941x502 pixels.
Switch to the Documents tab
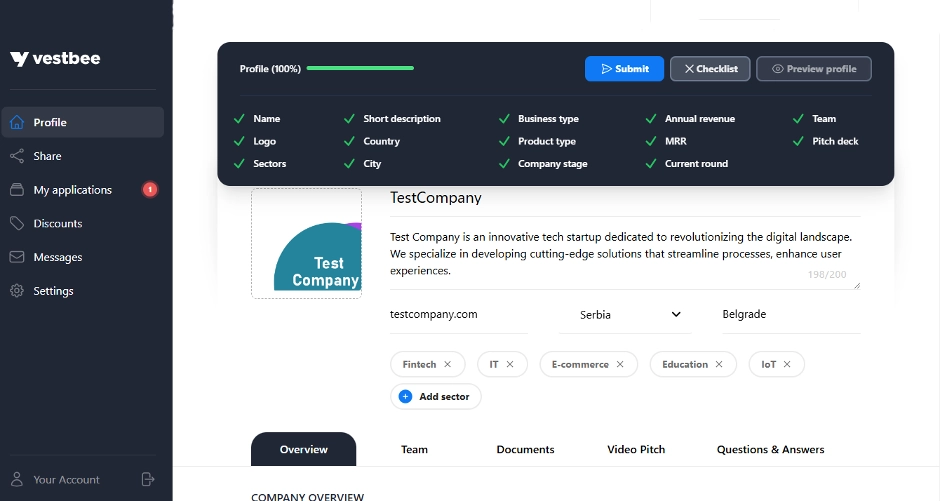coord(526,449)
